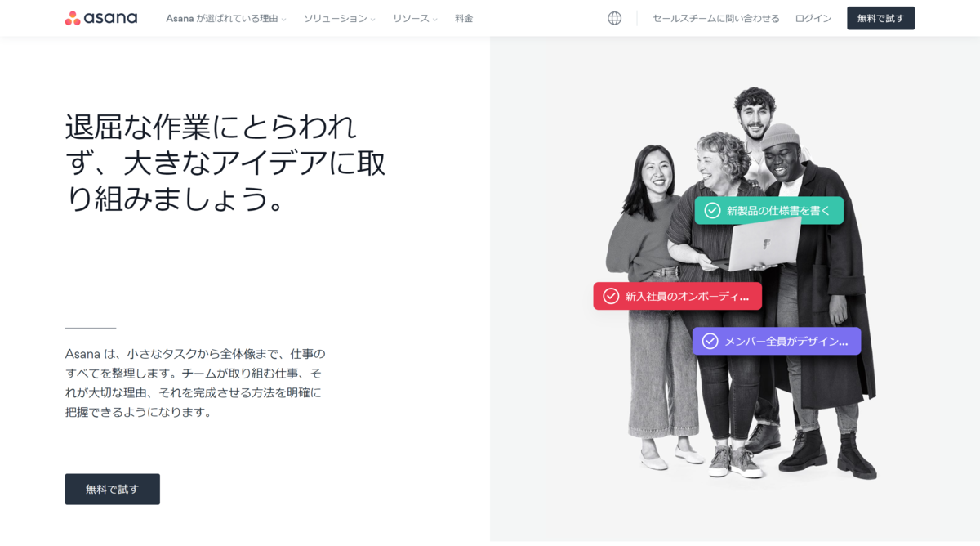Click 無料で試す button in the header
This screenshot has width=980, height=546.
(x=880, y=18)
